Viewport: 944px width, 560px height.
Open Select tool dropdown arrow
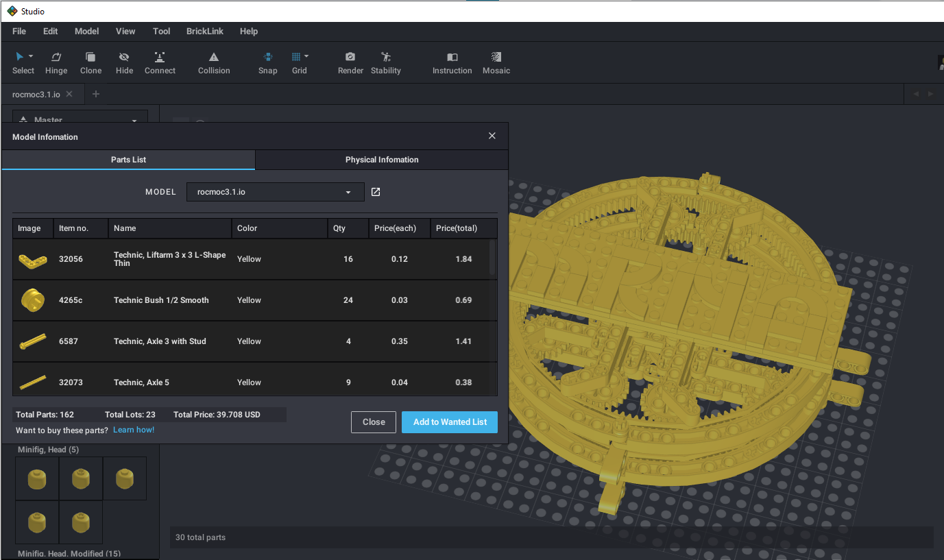pos(31,56)
